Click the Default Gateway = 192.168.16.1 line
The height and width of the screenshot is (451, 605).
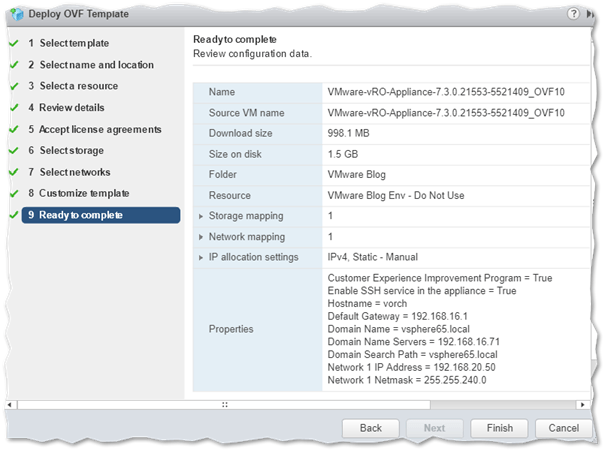point(397,316)
